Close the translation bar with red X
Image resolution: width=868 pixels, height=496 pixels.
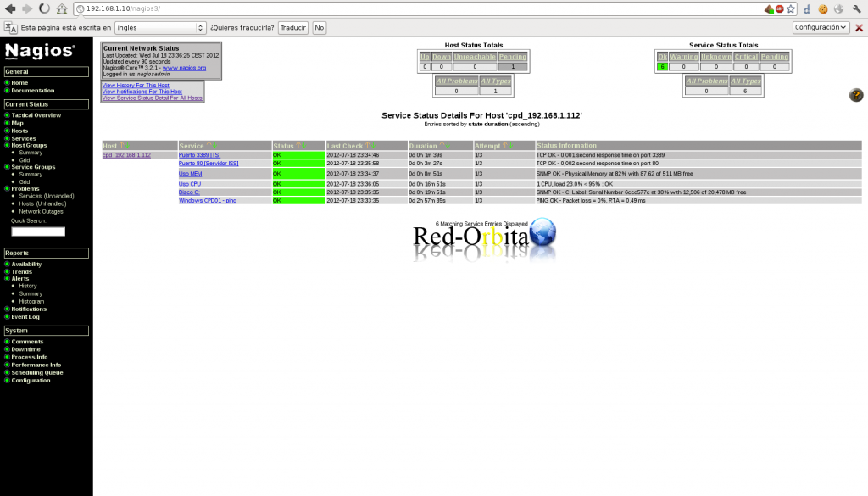coord(859,27)
